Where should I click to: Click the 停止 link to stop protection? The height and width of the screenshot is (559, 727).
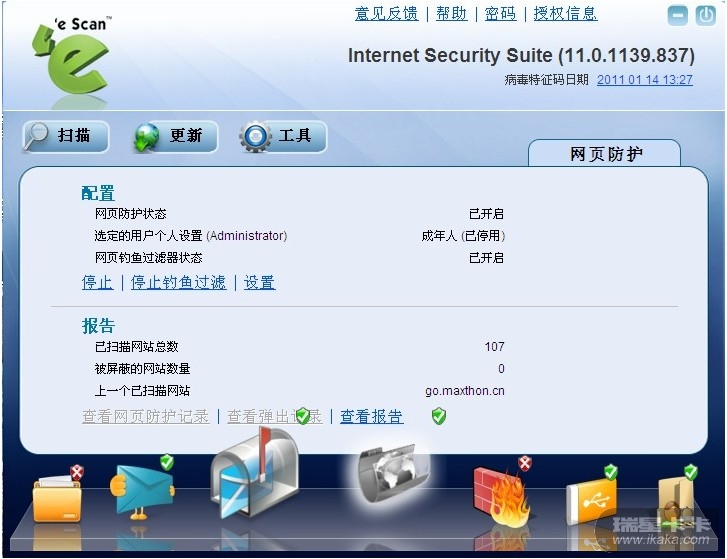pyautogui.click(x=97, y=283)
